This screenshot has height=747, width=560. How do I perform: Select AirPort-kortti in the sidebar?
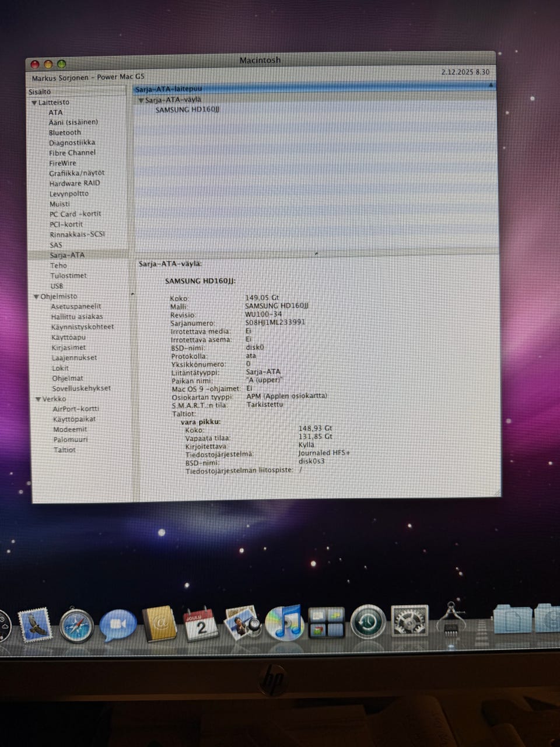coord(76,409)
